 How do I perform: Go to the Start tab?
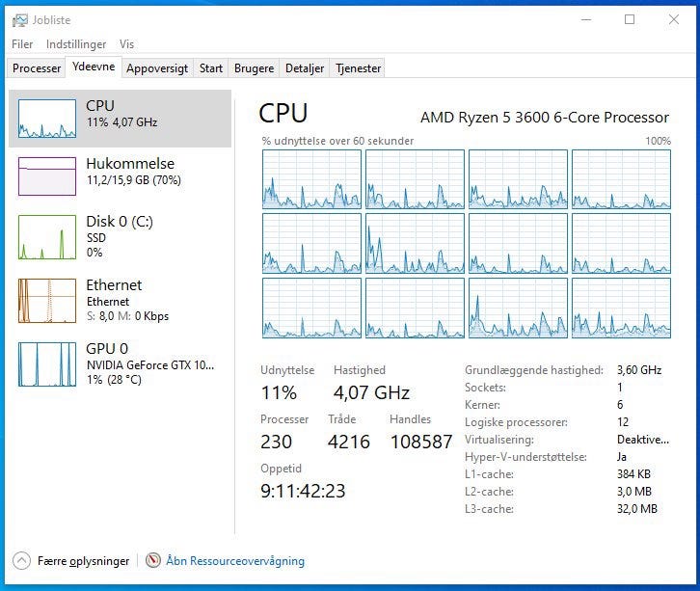(x=211, y=68)
